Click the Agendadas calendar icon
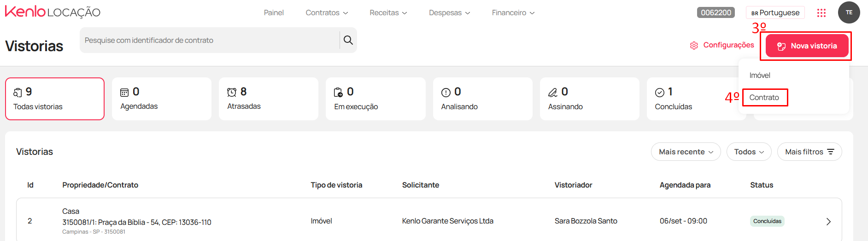 (124, 93)
